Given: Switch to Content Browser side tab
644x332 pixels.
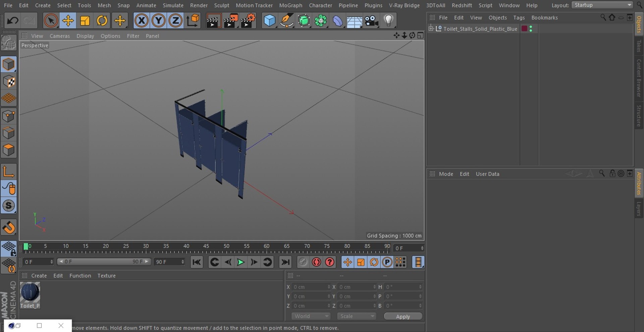Looking at the screenshot, I should tap(639, 78).
